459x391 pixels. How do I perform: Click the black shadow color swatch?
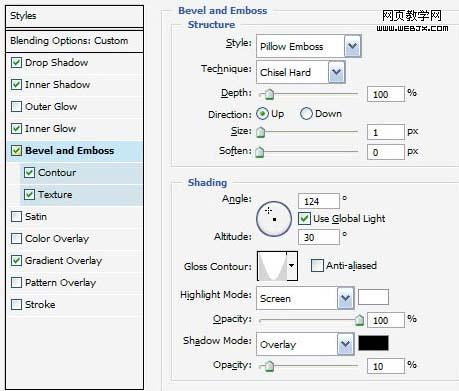(373, 343)
